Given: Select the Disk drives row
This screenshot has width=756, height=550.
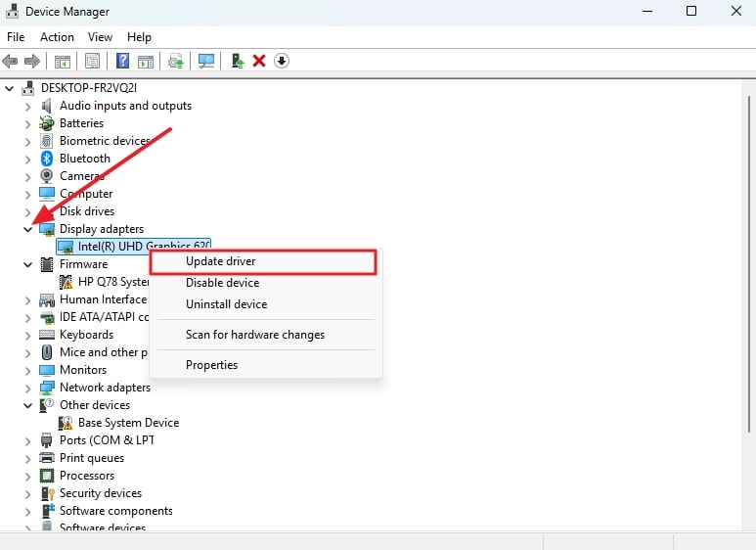Looking at the screenshot, I should [x=87, y=211].
